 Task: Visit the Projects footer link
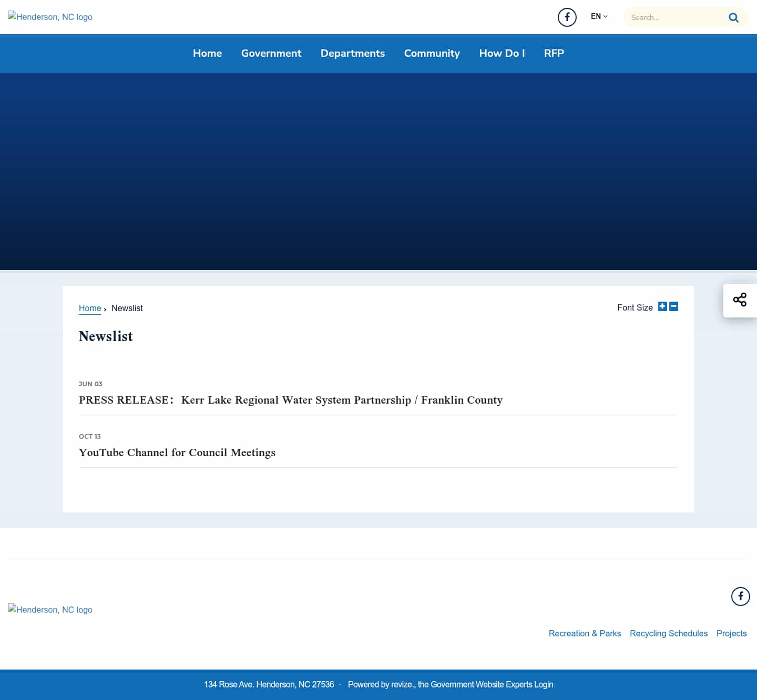click(x=731, y=633)
